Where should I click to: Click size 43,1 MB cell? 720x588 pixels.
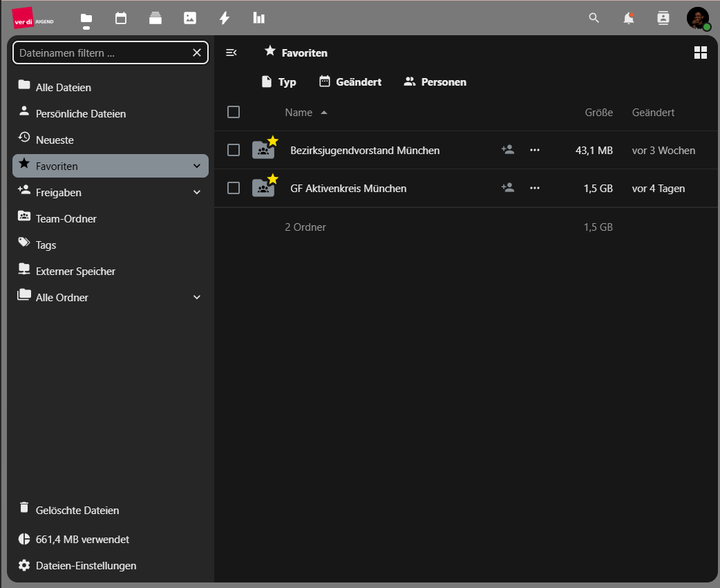tap(594, 151)
